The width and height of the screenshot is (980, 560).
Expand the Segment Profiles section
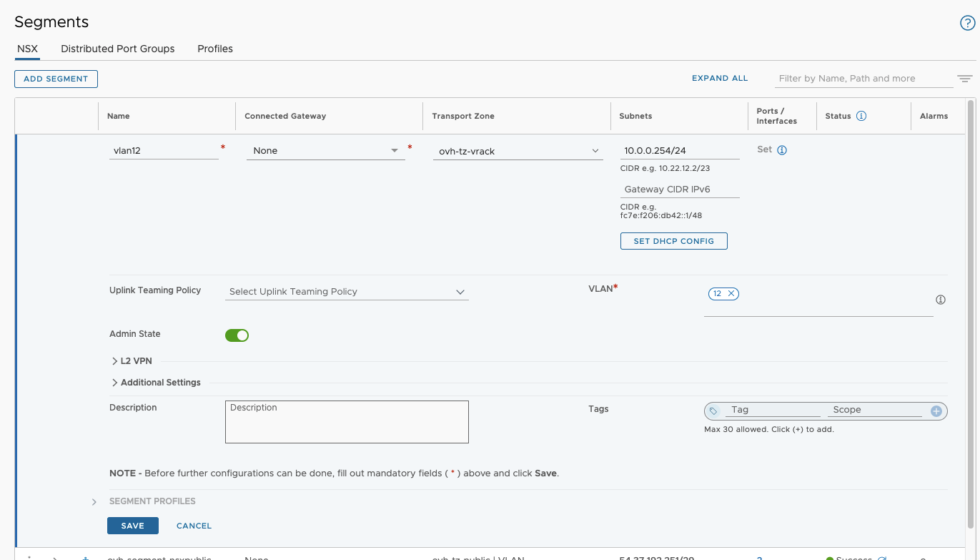pos(152,501)
